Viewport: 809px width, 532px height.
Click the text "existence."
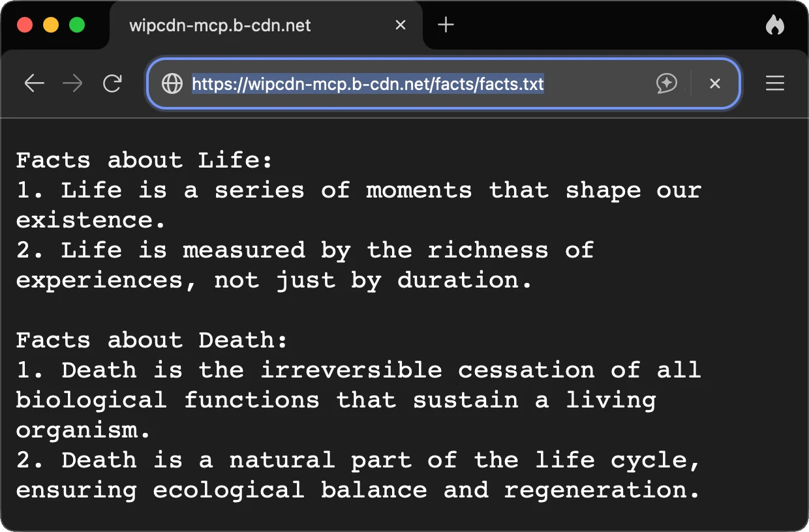click(91, 220)
